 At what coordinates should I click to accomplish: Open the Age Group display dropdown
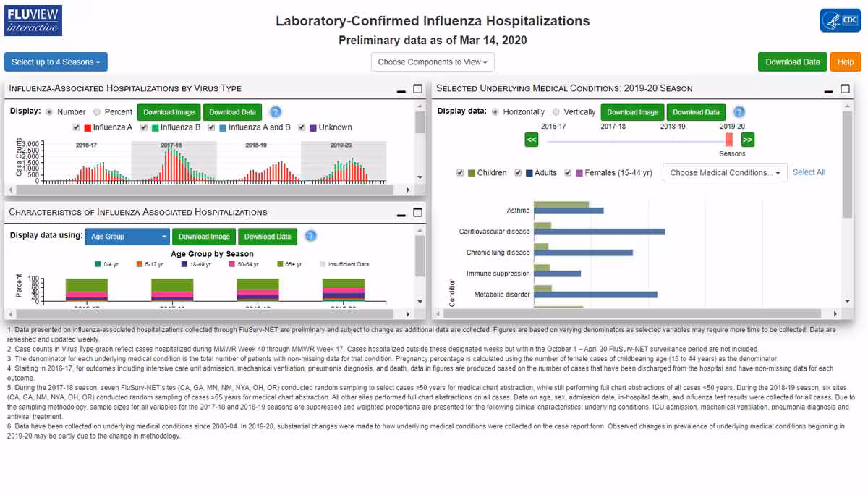pyautogui.click(x=127, y=236)
